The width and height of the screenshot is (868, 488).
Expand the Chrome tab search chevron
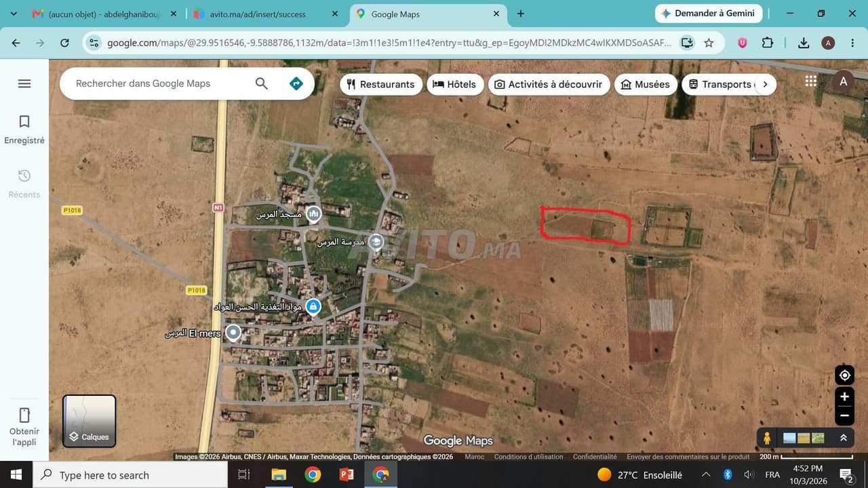14,14
